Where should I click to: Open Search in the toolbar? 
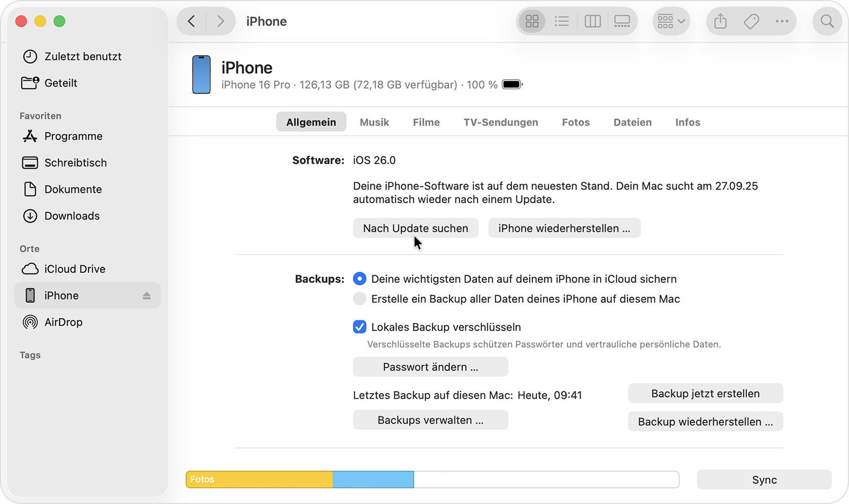827,21
